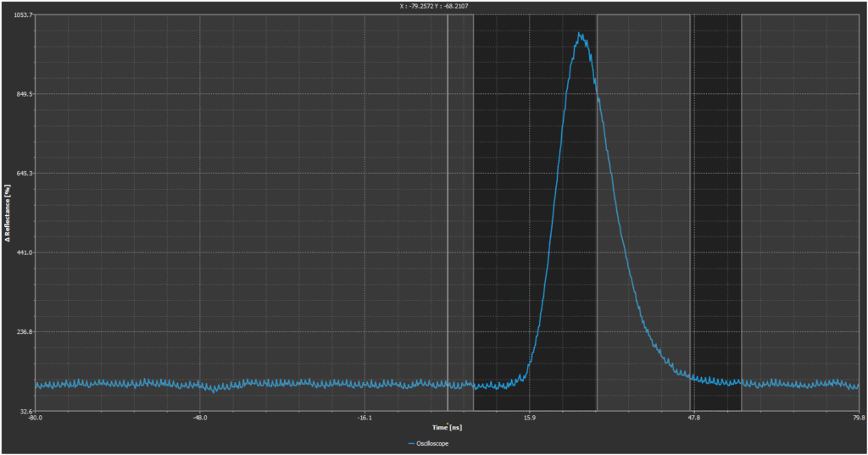Click the -48.0 tick label on time axis
This screenshot has height=455, width=868.
coord(200,417)
